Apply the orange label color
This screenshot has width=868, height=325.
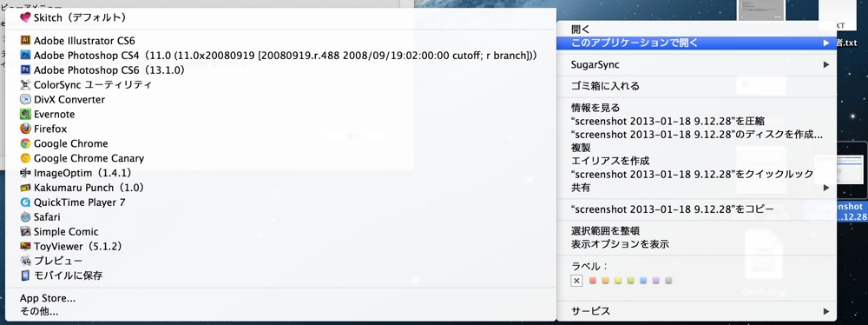click(x=606, y=281)
